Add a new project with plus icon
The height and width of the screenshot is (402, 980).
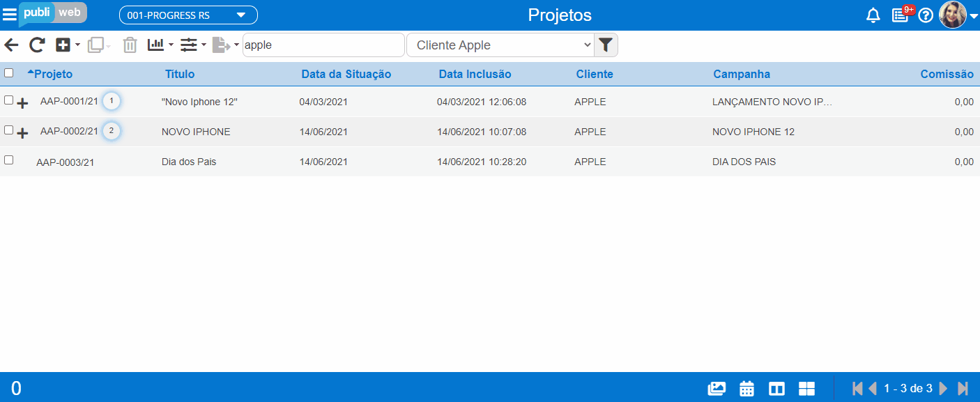pyautogui.click(x=63, y=45)
